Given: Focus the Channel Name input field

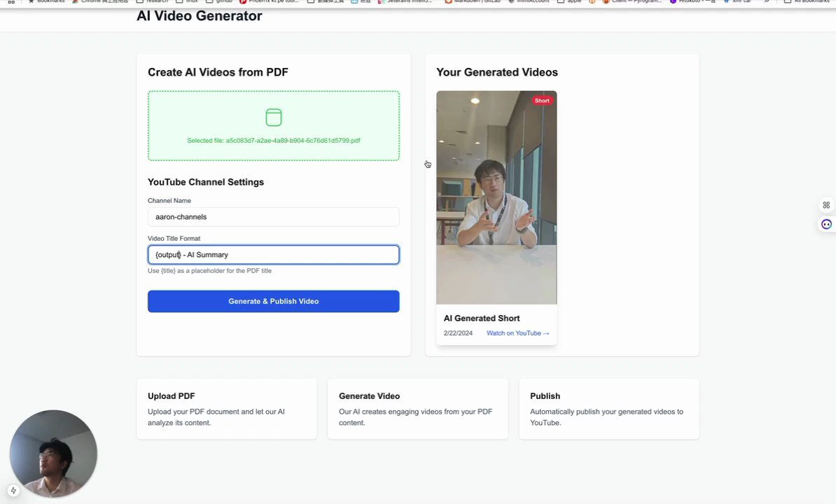Looking at the screenshot, I should coord(274,217).
